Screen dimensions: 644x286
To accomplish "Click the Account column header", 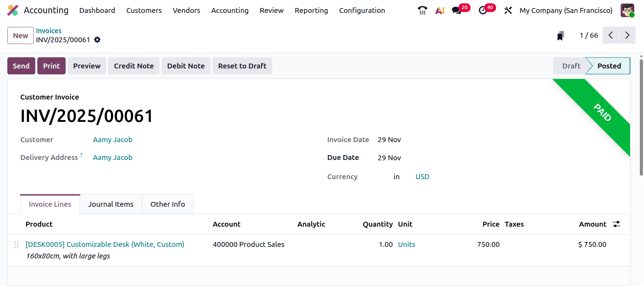I will point(227,224).
